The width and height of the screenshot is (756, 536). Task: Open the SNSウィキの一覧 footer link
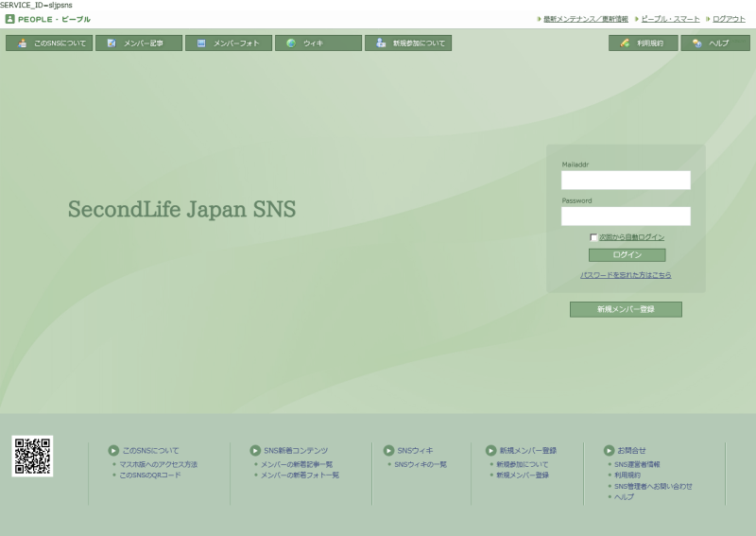point(421,464)
